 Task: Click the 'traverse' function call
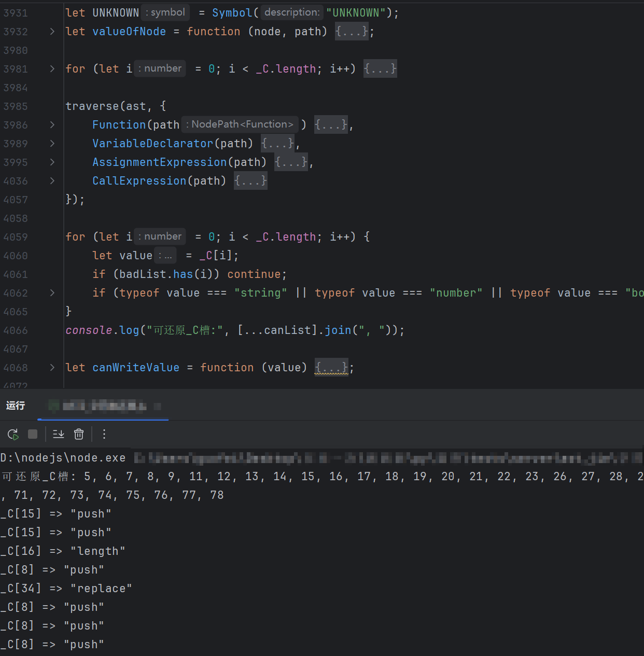coord(92,106)
